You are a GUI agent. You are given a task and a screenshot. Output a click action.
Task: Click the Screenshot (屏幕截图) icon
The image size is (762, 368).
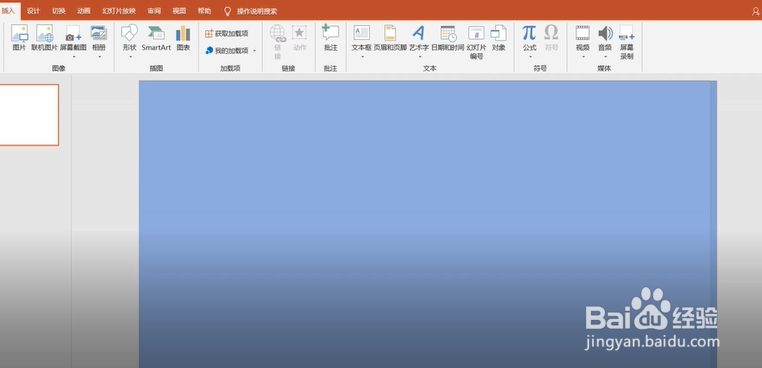tap(73, 34)
